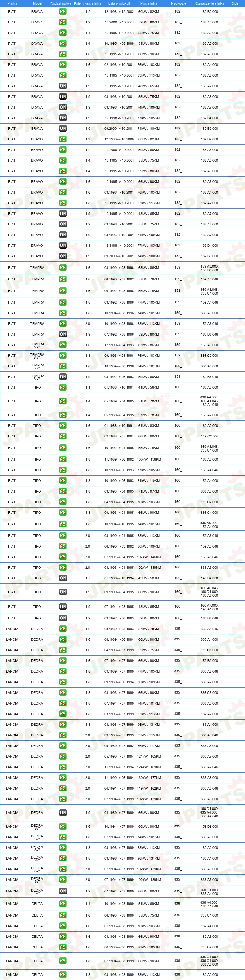Viewport: 245px width, 980px height.
Task: Click engine code 835 C5.000
Action: [210, 693]
